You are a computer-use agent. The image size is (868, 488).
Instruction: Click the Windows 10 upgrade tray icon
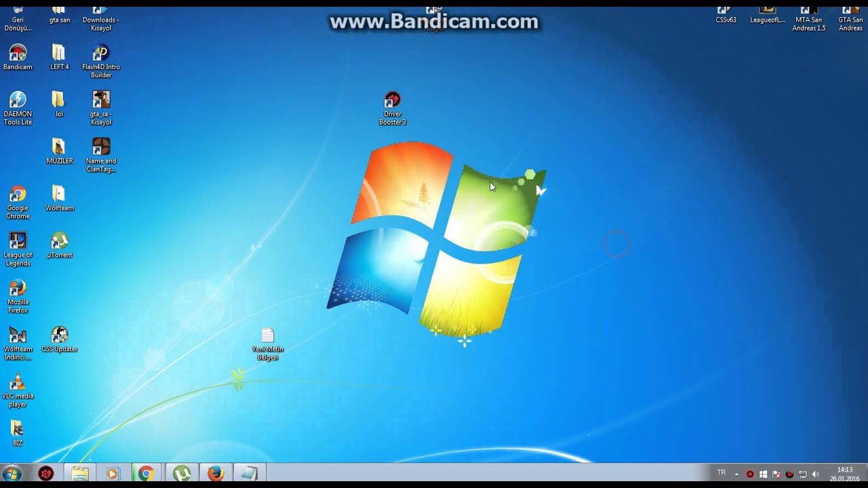click(763, 474)
